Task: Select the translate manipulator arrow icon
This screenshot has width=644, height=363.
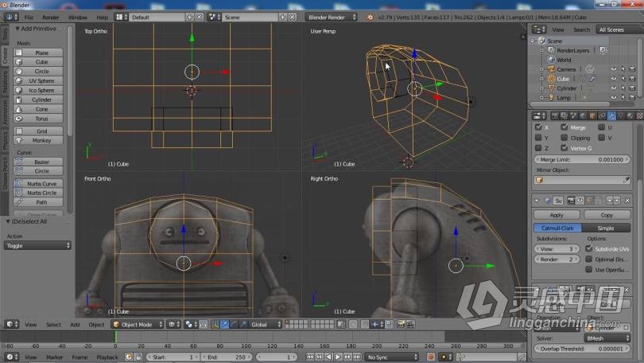Action: [224, 324]
